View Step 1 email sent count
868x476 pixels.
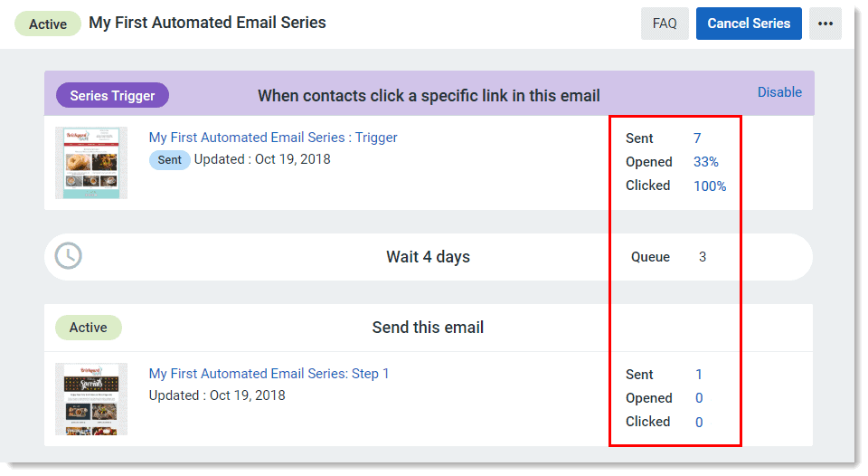point(699,375)
